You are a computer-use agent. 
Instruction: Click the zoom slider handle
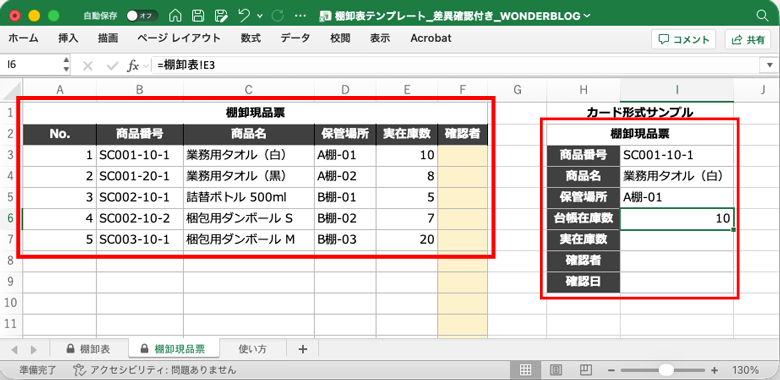point(666,370)
